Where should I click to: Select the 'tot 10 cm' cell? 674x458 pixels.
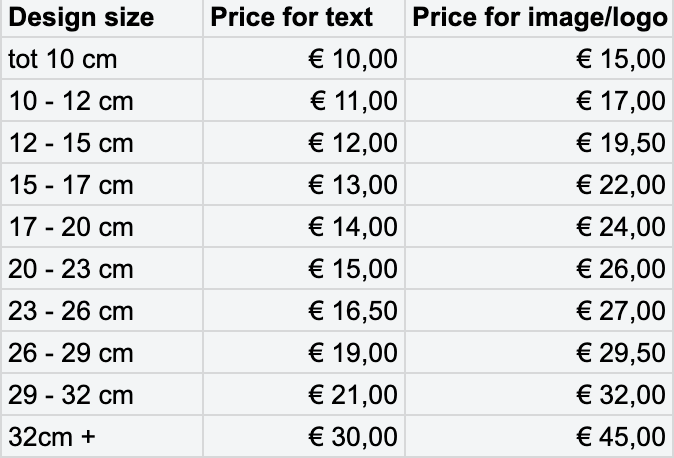click(63, 60)
